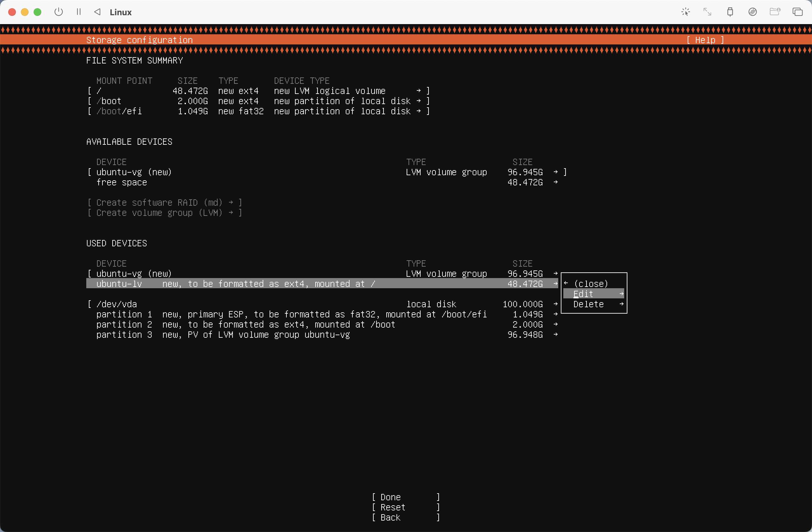Open the disc drive image icon

(752, 12)
